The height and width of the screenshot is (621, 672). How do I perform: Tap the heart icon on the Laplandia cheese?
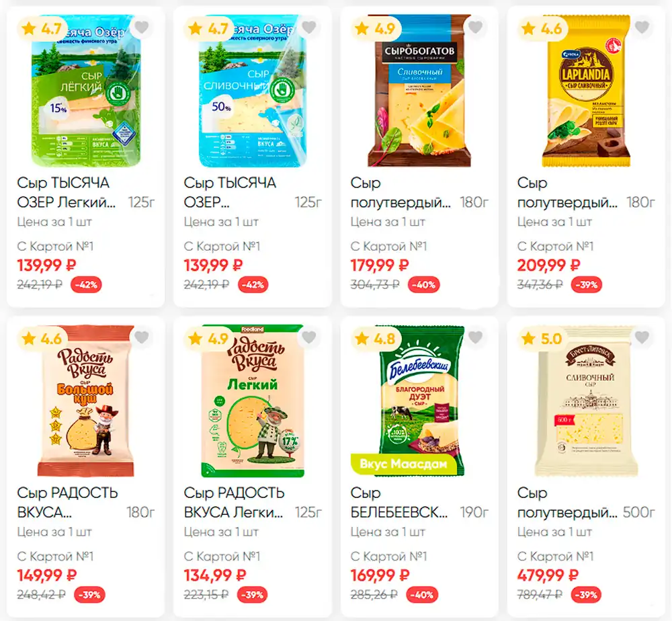tap(642, 28)
